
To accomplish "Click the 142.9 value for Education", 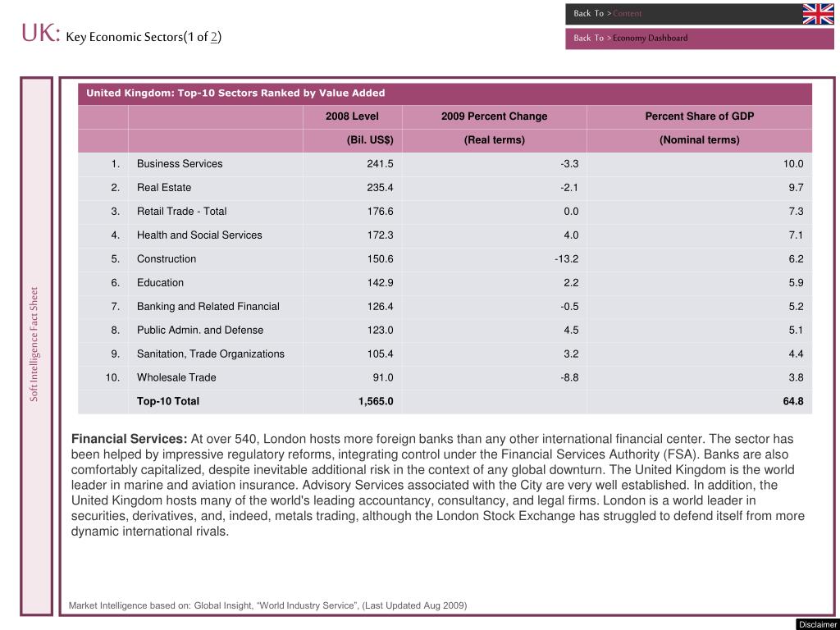I will coord(381,282).
